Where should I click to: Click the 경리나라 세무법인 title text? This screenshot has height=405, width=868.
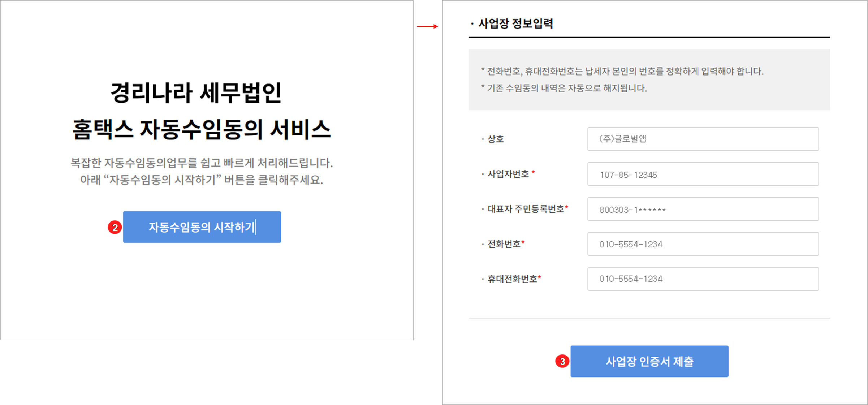[196, 93]
